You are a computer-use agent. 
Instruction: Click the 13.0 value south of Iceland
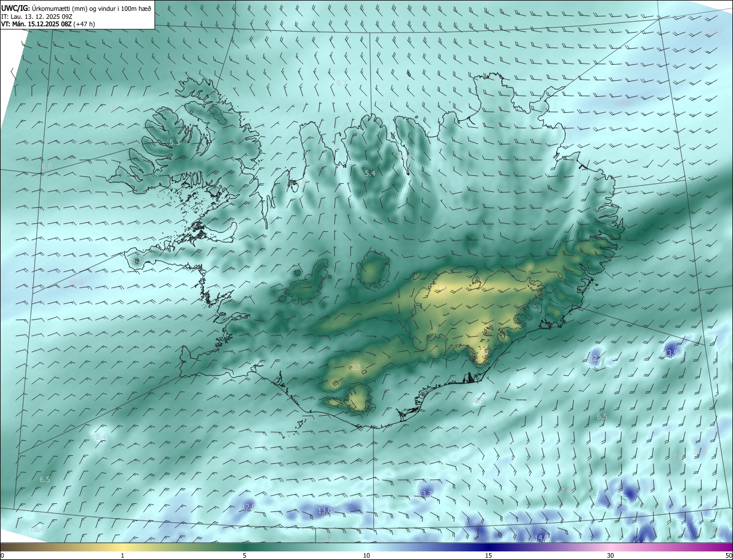pyautogui.click(x=325, y=510)
